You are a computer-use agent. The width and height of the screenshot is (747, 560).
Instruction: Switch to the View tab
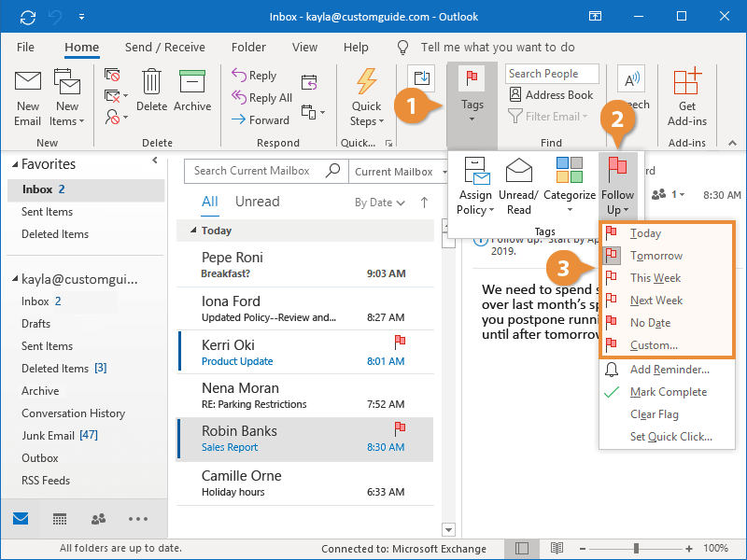305,48
